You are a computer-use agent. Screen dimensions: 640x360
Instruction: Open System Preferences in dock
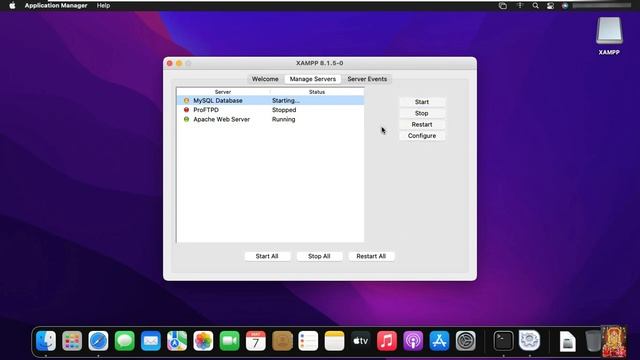(465, 340)
